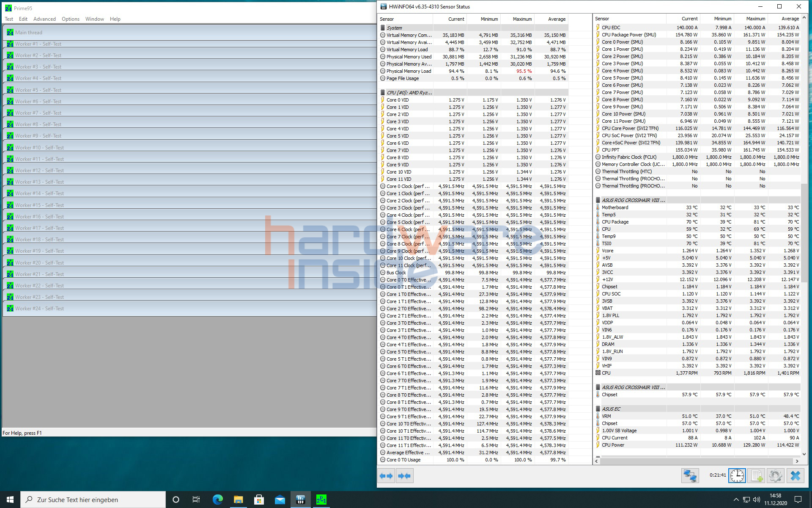Click the blue X close sensors icon

tap(795, 476)
